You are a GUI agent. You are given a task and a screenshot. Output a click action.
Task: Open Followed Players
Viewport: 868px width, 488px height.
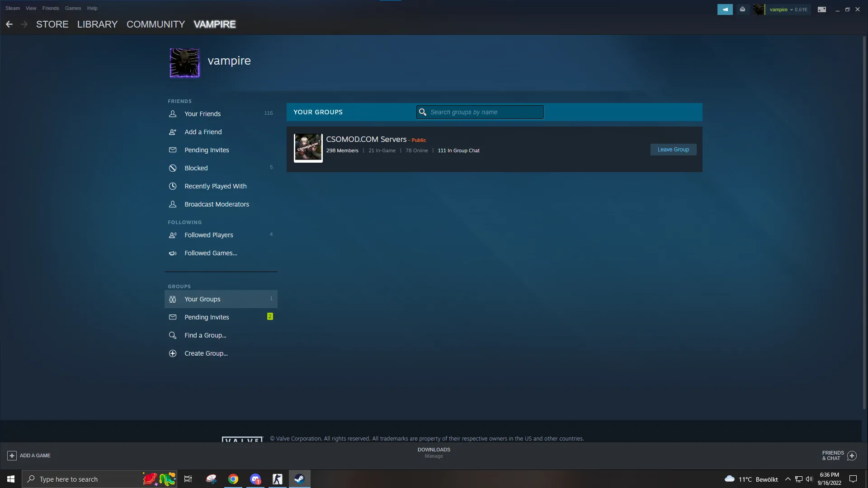coord(221,235)
